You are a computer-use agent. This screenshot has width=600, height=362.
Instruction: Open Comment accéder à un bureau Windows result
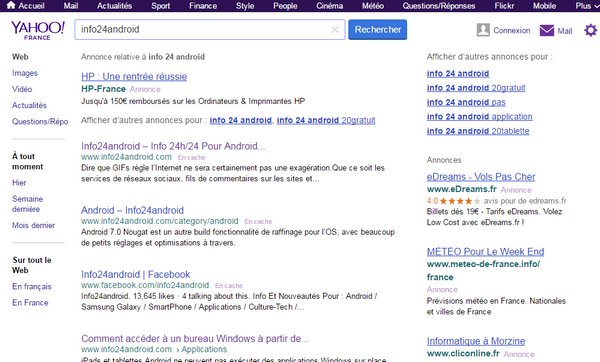[x=195, y=339]
